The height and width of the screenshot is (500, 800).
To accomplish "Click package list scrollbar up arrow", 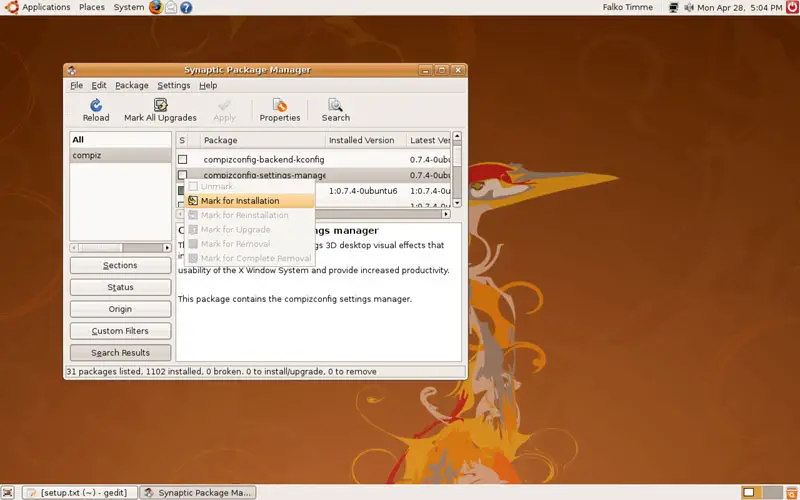I will pyautogui.click(x=457, y=136).
